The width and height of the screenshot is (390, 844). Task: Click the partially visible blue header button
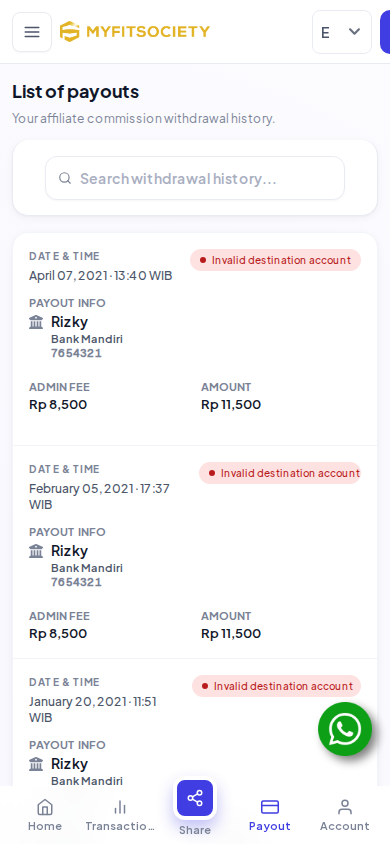pos(385,32)
